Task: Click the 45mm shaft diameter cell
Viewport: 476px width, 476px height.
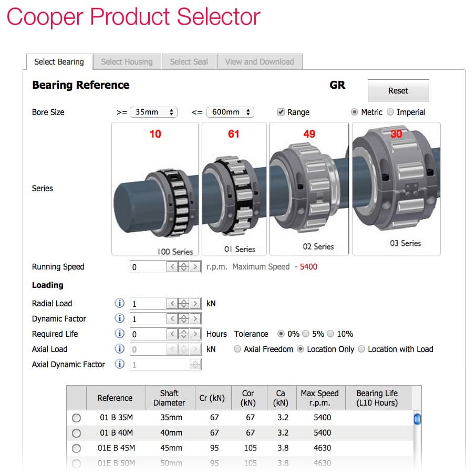Action: (171, 448)
